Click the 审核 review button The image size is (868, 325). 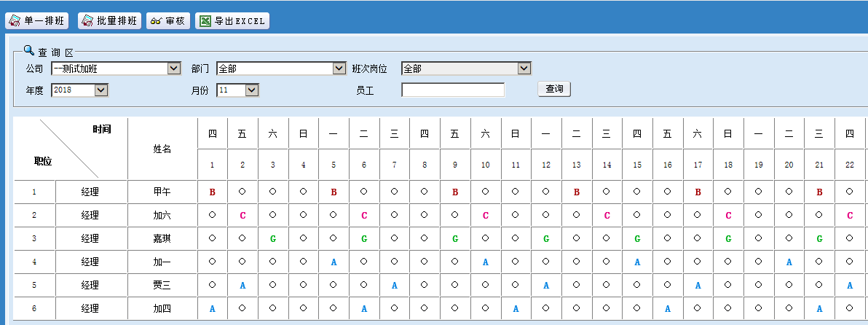168,21
